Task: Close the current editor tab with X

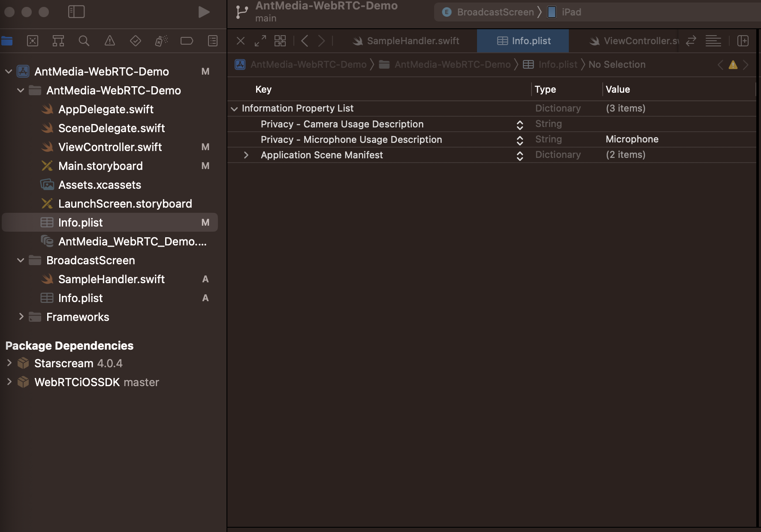Action: [241, 41]
